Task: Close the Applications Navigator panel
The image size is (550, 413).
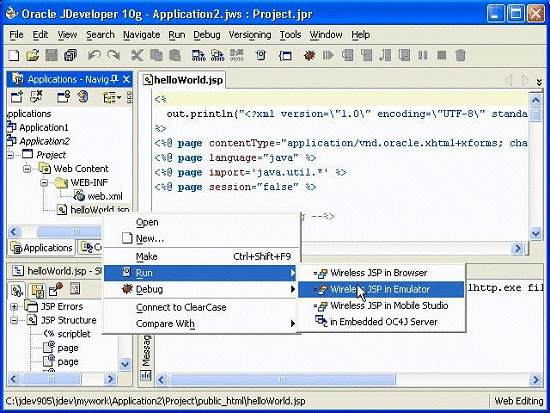Action: [126, 79]
